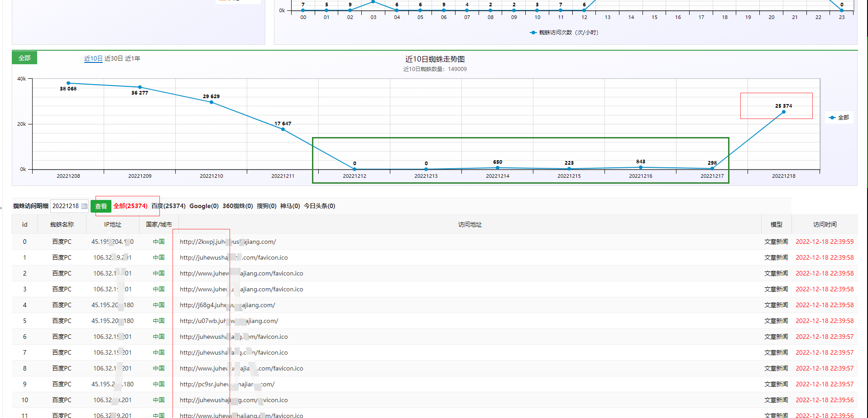
Task: Filter spiders by 今日头条(0)
Action: (320, 206)
